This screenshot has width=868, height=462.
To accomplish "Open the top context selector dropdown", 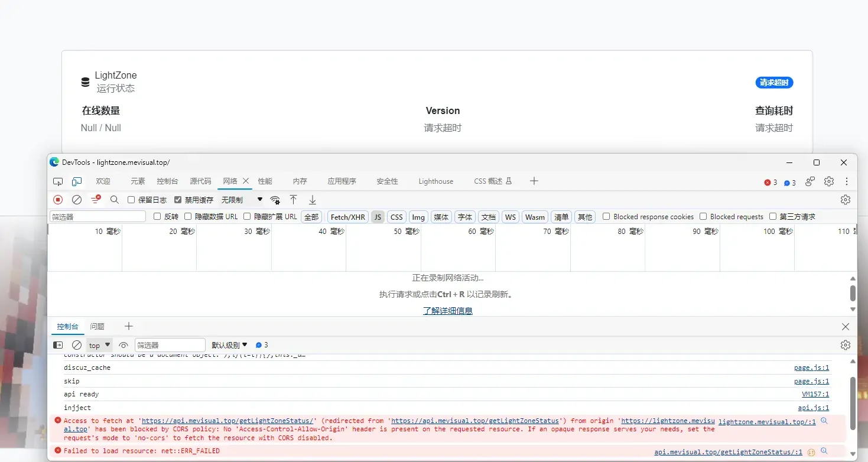I will tap(100, 345).
